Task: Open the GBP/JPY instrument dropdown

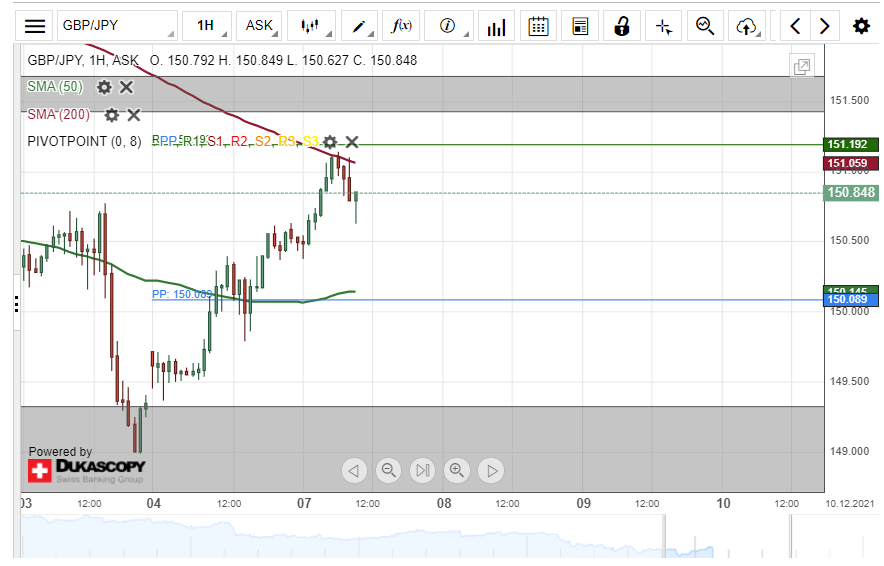Action: (116, 26)
